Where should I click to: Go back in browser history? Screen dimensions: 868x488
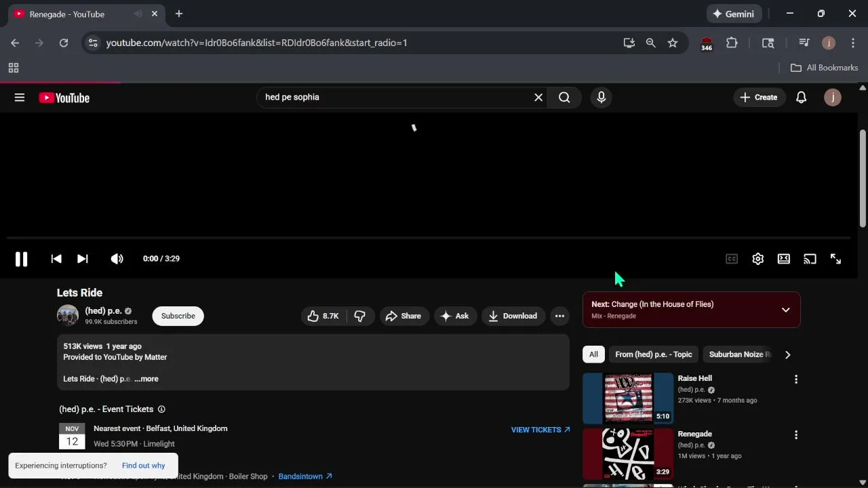15,43
